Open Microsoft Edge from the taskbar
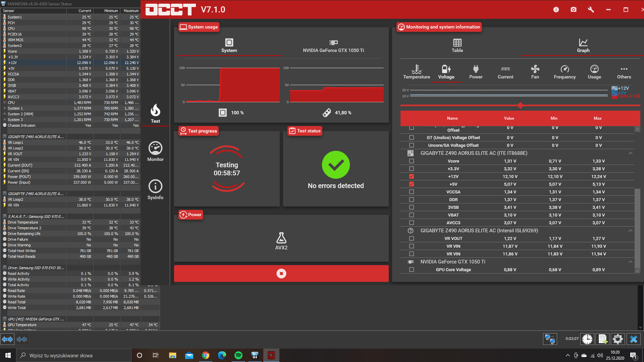This screenshot has width=644, height=362. [x=222, y=355]
